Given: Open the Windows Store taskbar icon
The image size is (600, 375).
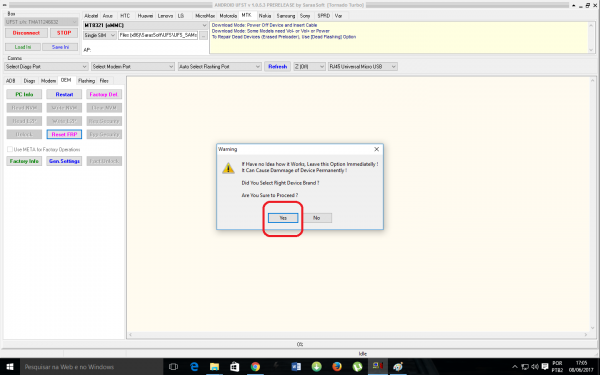Looking at the screenshot, I should tap(235, 367).
